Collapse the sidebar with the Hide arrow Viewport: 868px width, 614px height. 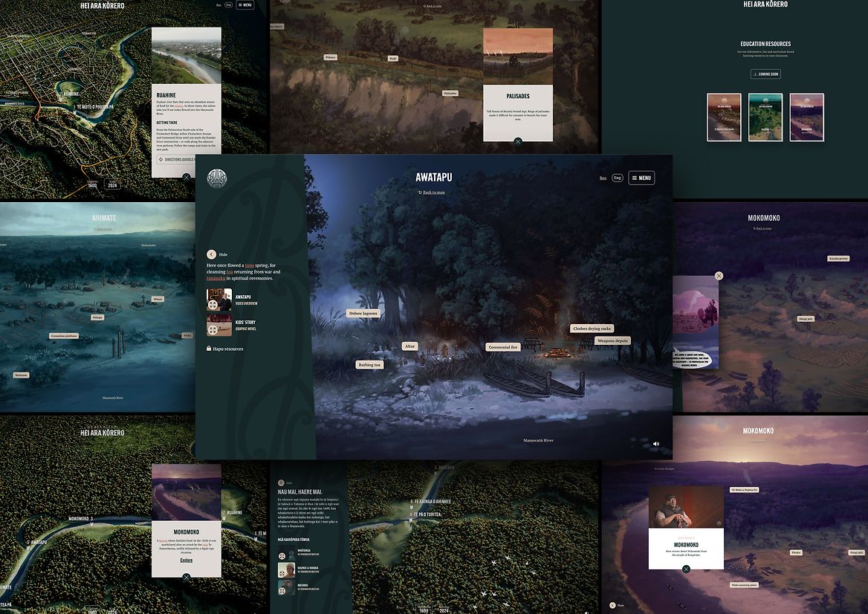tap(211, 254)
